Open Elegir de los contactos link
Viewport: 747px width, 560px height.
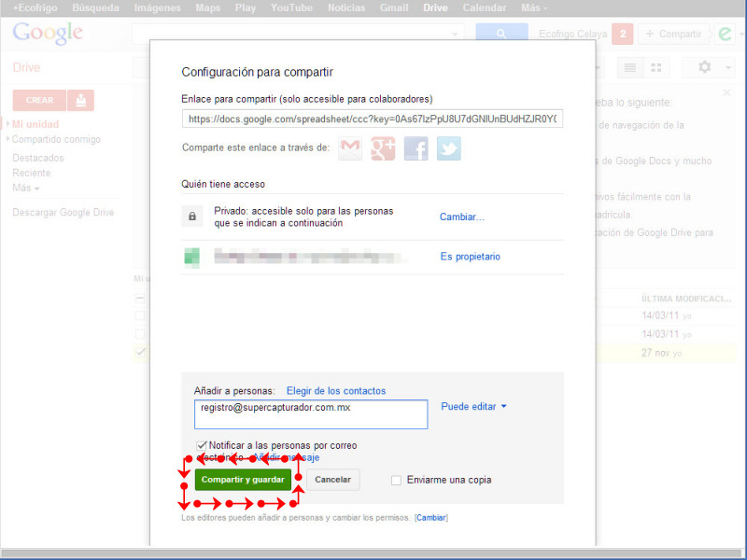336,391
